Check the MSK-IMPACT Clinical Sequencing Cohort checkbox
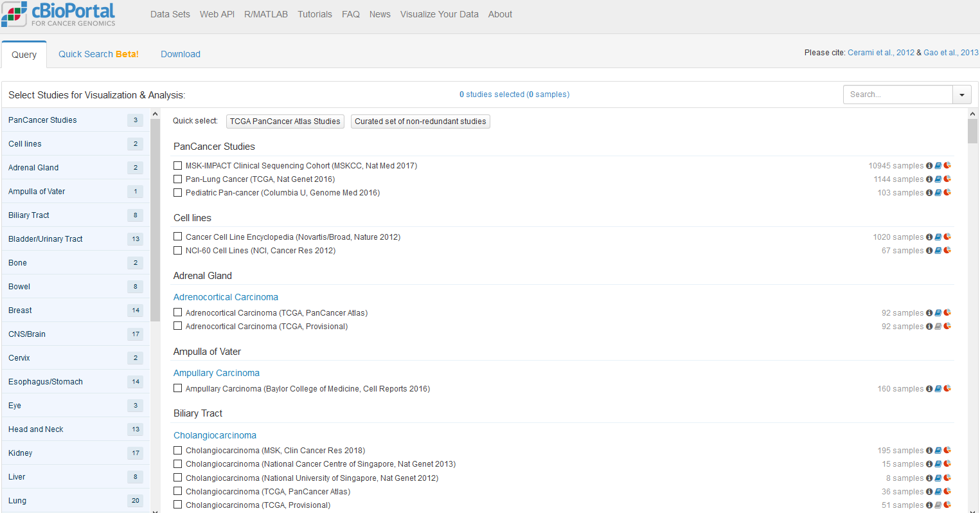Screen dimensions: 980x513 (178, 166)
